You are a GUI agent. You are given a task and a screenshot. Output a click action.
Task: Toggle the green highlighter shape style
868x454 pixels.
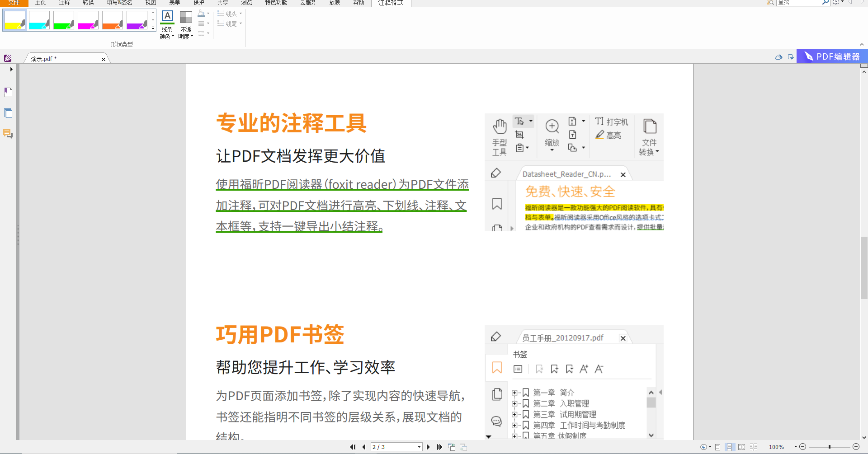coord(64,20)
